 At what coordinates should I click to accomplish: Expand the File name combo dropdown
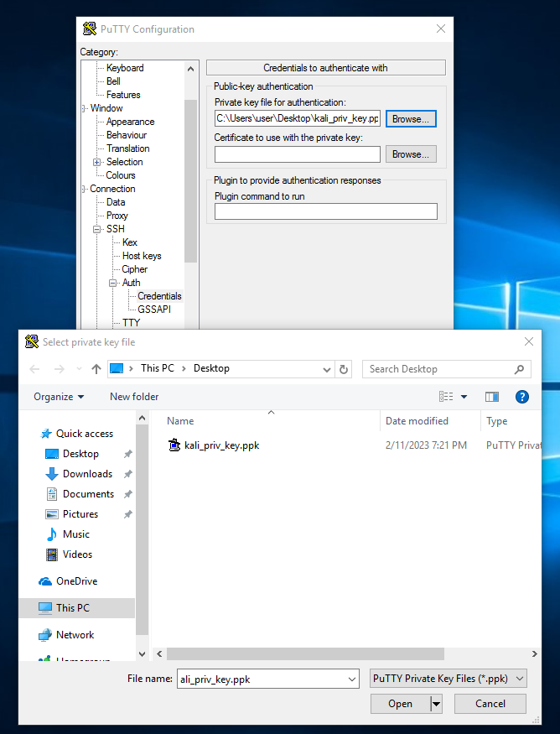coord(352,679)
